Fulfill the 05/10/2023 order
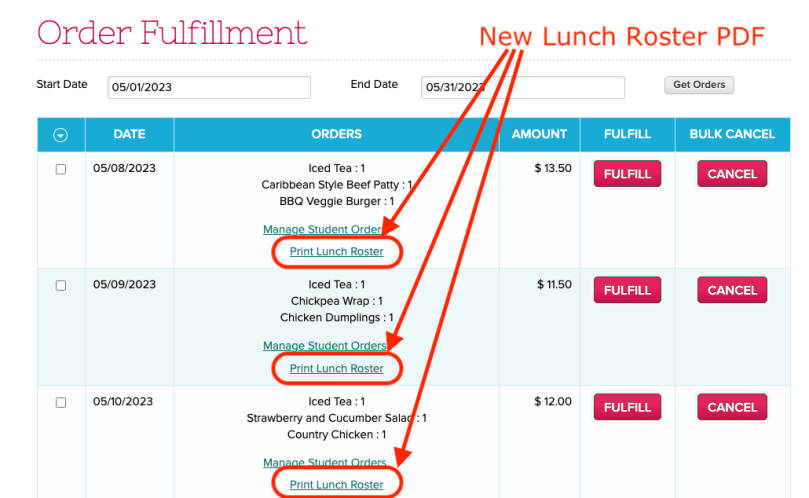The width and height of the screenshot is (809, 498). (627, 407)
